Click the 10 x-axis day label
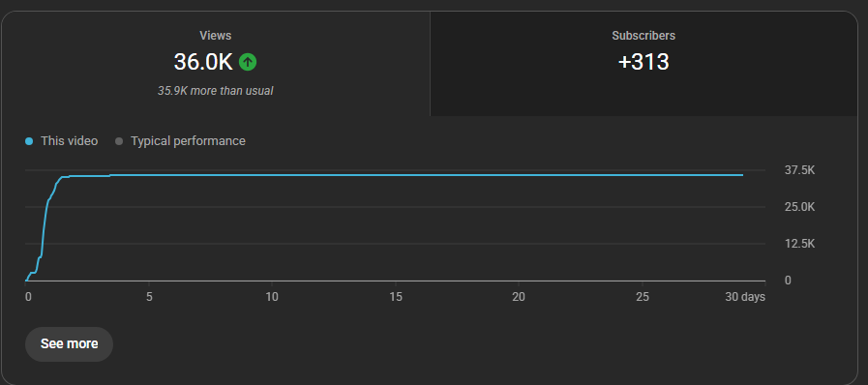This screenshot has height=385, width=868. point(272,297)
